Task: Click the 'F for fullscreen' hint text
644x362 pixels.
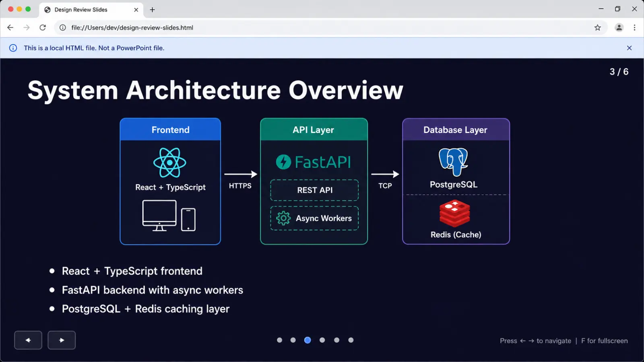Action: [x=605, y=341]
